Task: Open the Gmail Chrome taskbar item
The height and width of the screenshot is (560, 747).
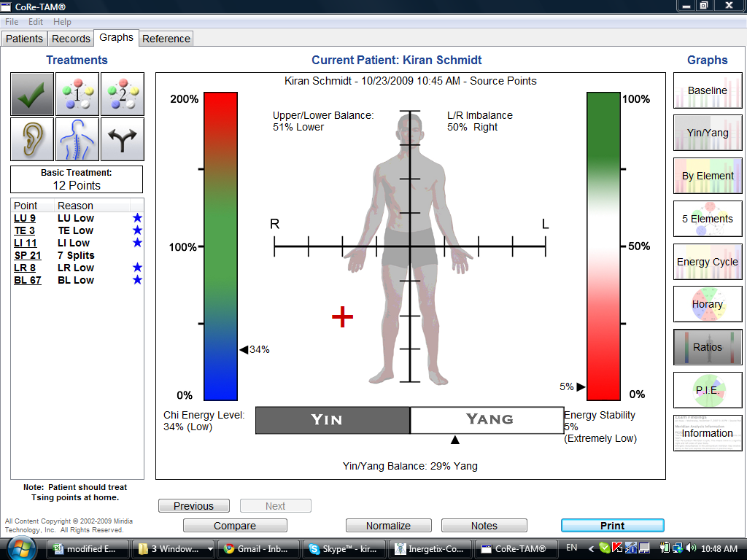Action: point(259,548)
